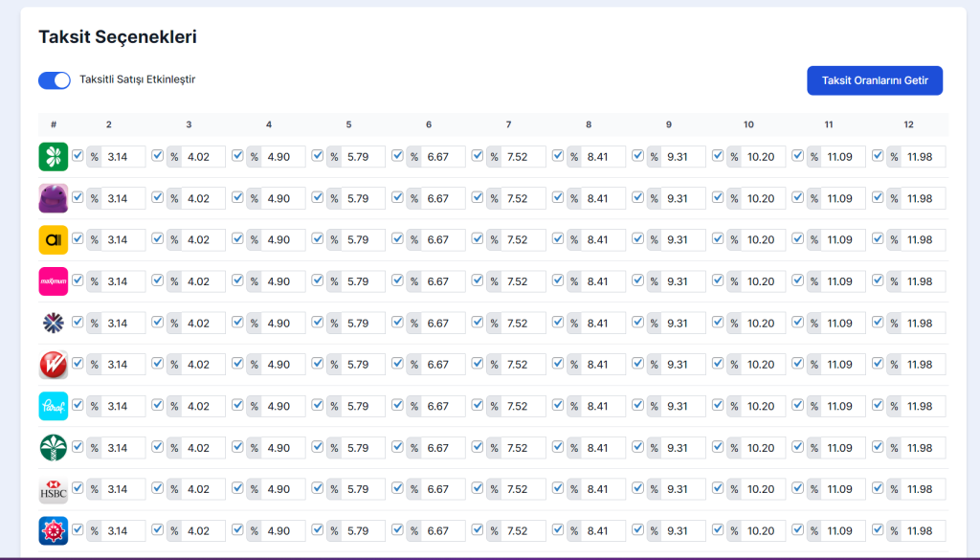Viewport: 980px width, 560px height.
Task: Disable the Taksitli Satışı Etkinleştir toggle
Action: (x=55, y=80)
